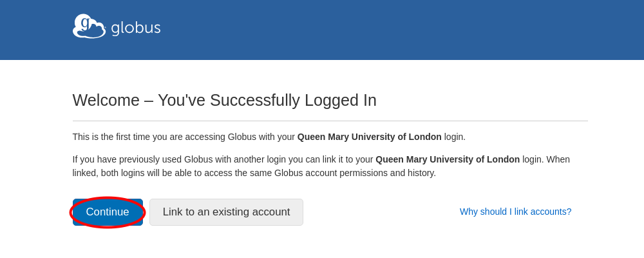
Task: Click the word linked starting the last line
Action: pos(85,173)
